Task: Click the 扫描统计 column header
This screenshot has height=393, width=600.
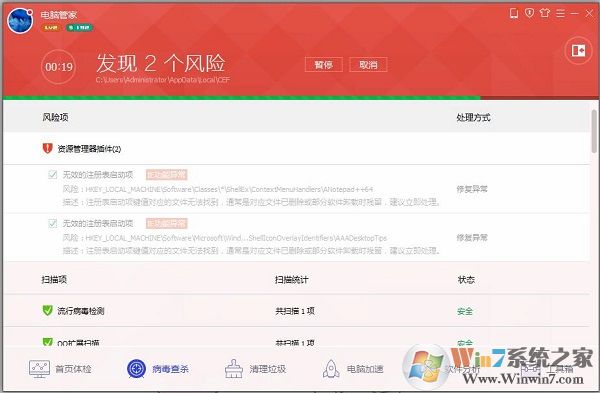Action: [292, 280]
